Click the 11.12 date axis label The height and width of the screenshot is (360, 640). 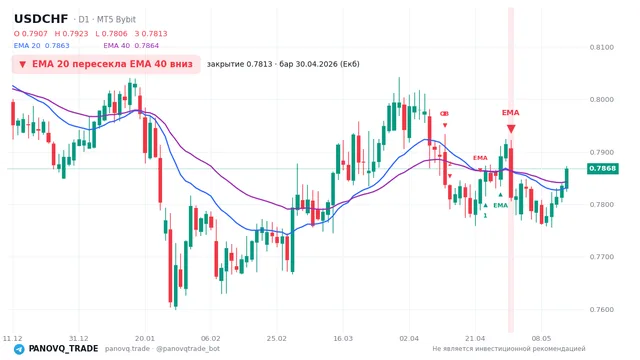point(12,338)
